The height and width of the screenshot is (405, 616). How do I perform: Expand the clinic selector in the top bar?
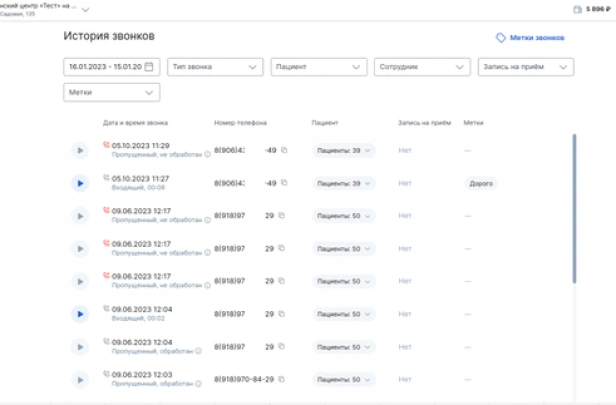pyautogui.click(x=84, y=9)
